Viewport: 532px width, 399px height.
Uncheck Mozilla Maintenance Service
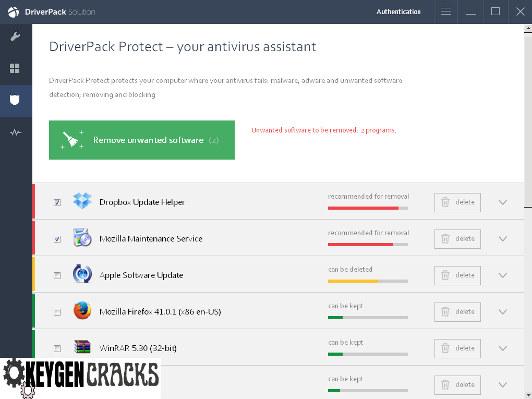coord(57,239)
